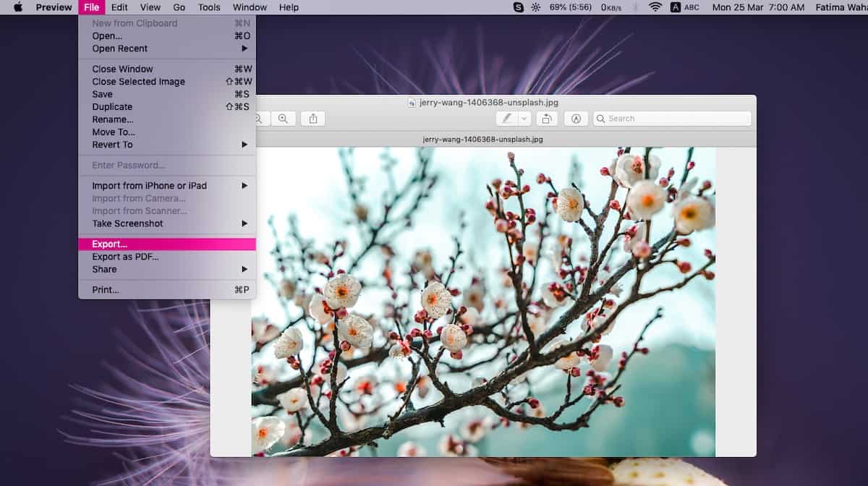The width and height of the screenshot is (868, 486).
Task: Open the Wi-Fi status menu
Action: tap(655, 7)
